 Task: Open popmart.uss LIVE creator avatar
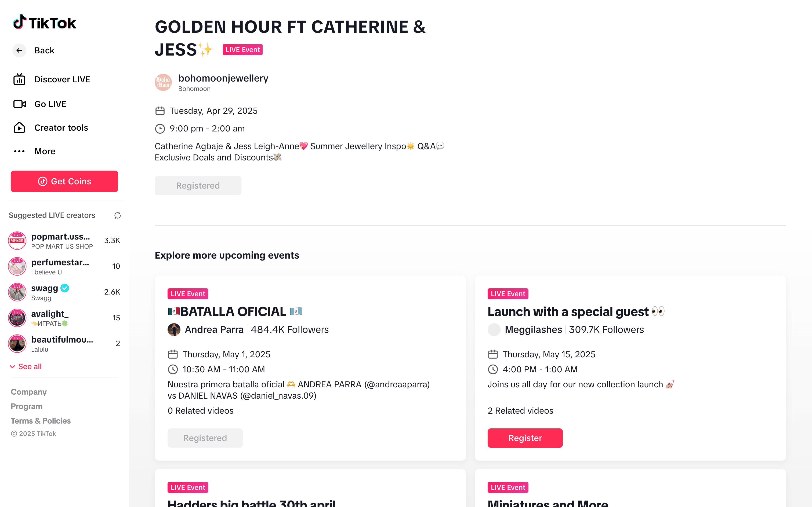click(x=17, y=241)
